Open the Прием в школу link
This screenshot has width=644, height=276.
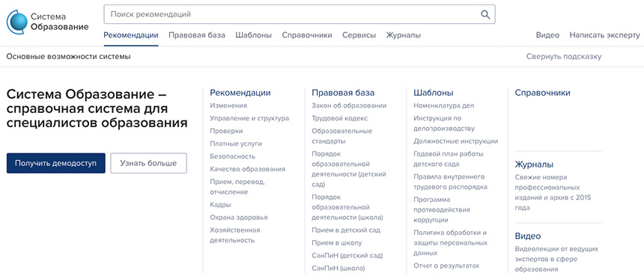(337, 243)
